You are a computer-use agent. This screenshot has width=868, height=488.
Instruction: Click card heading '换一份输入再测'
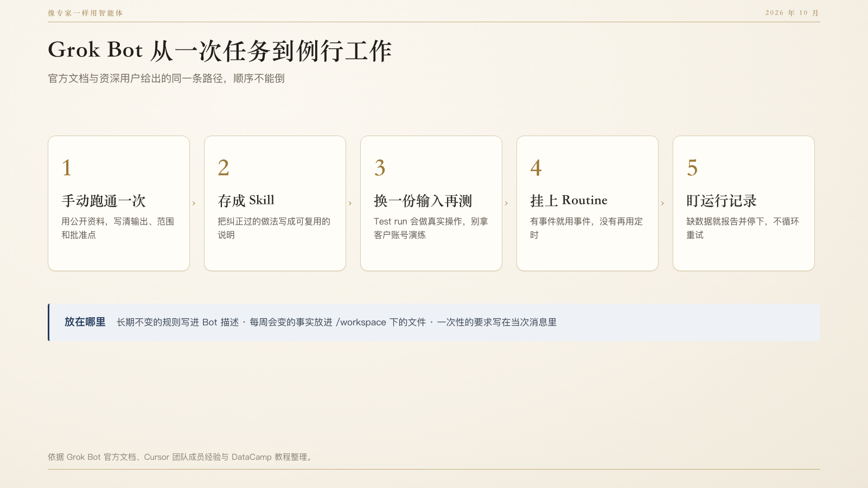point(423,201)
